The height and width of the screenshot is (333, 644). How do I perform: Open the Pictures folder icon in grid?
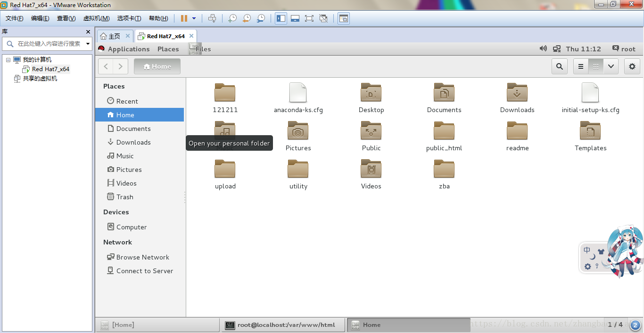[298, 131]
